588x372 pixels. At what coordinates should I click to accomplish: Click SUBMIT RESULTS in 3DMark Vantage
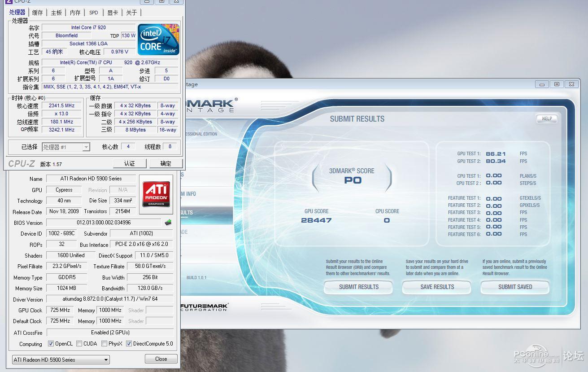358,287
